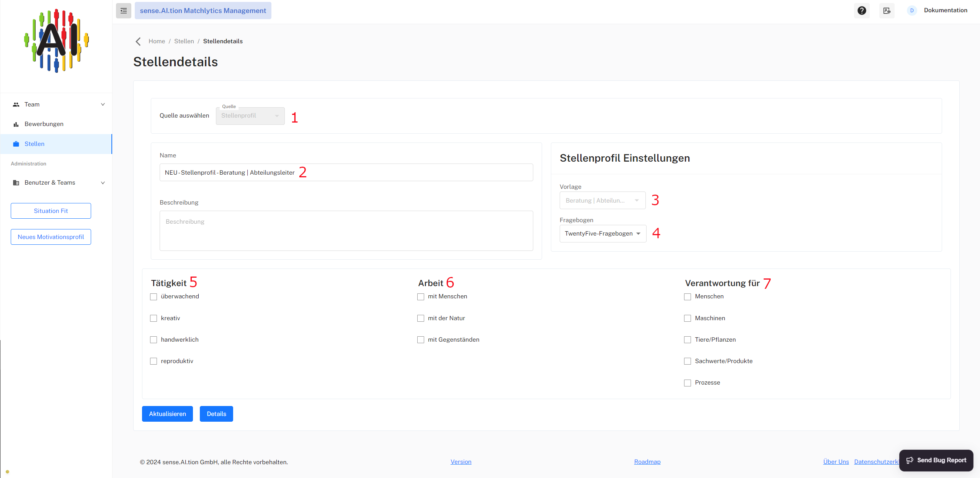Open the Roadmap footer link
This screenshot has height=478, width=980.
[x=647, y=462]
